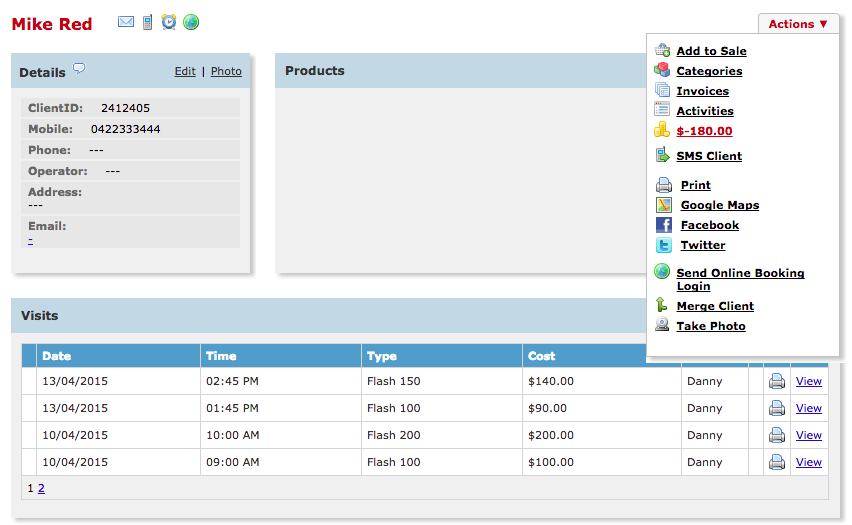Click the green arrow Merge Client icon

coord(661,304)
